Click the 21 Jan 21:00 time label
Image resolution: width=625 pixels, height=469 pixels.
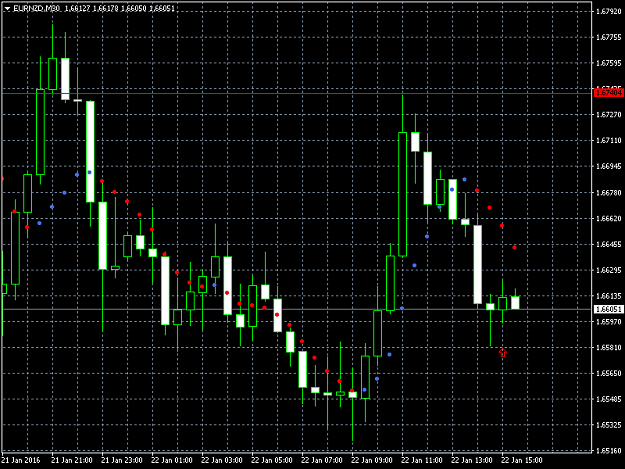point(72,460)
